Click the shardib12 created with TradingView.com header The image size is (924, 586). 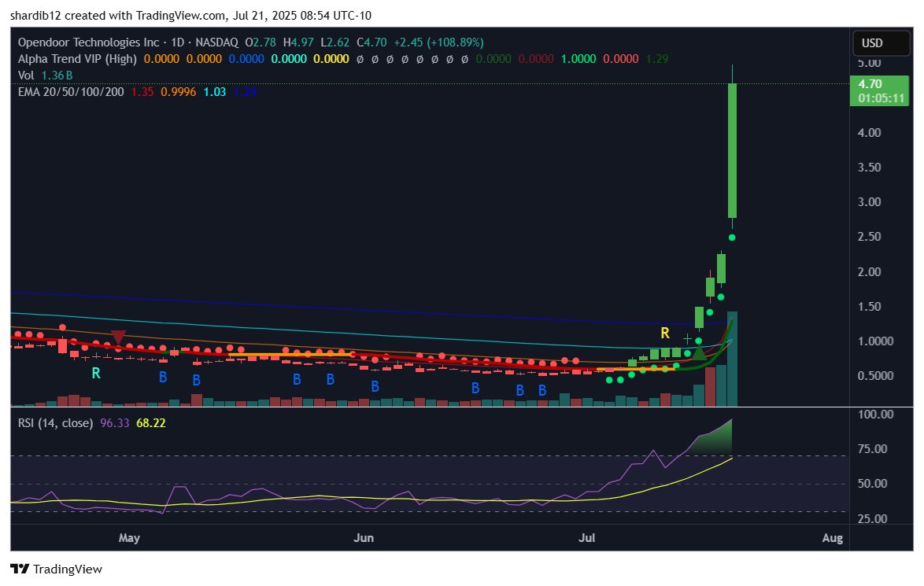(x=191, y=16)
